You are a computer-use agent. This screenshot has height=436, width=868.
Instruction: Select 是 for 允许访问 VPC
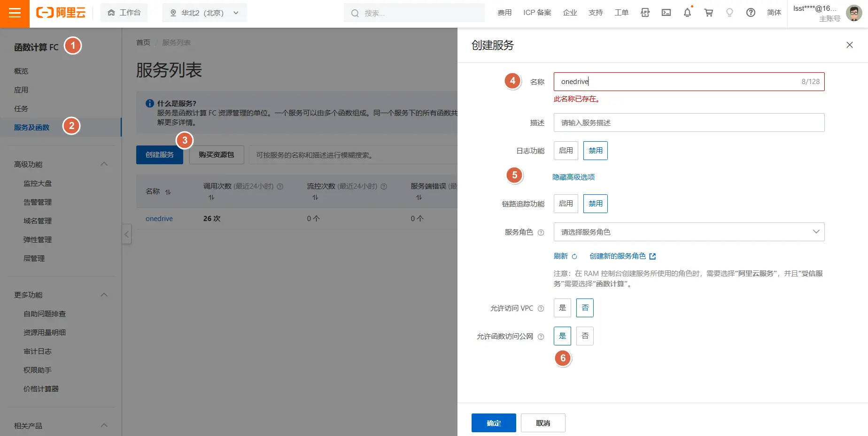tap(562, 308)
